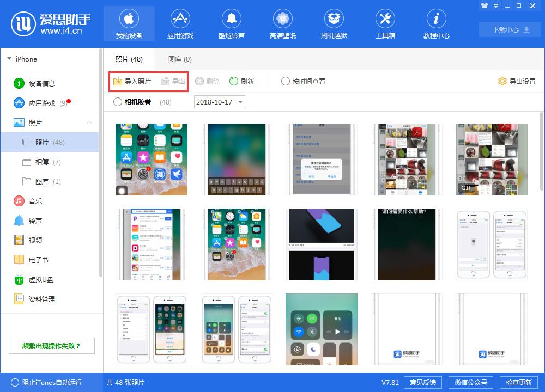
Task: Collapse the iPhone device tree
Action: tap(9, 59)
